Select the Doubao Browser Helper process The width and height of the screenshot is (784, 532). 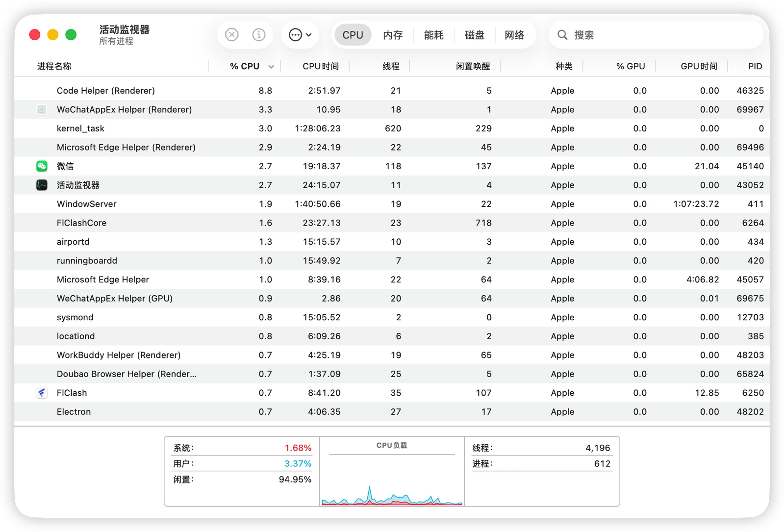point(126,374)
